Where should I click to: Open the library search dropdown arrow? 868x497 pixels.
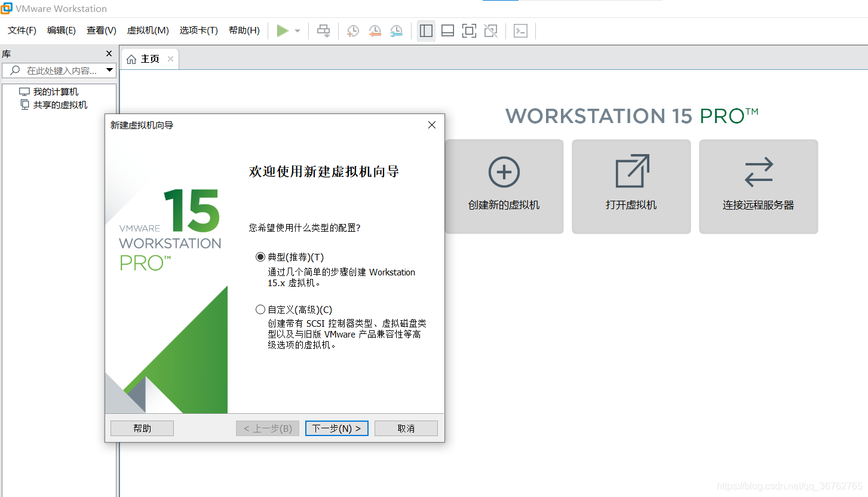pyautogui.click(x=109, y=70)
